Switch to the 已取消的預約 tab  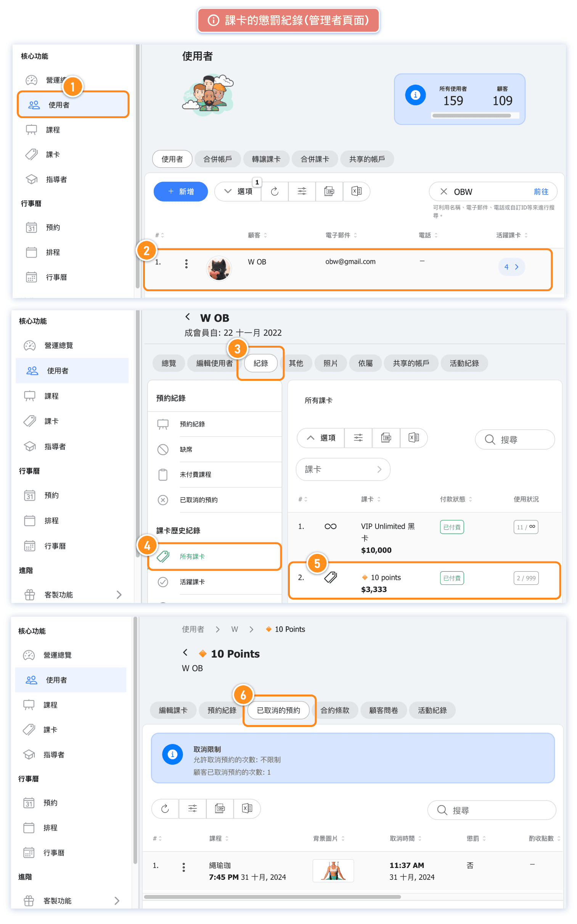click(278, 710)
